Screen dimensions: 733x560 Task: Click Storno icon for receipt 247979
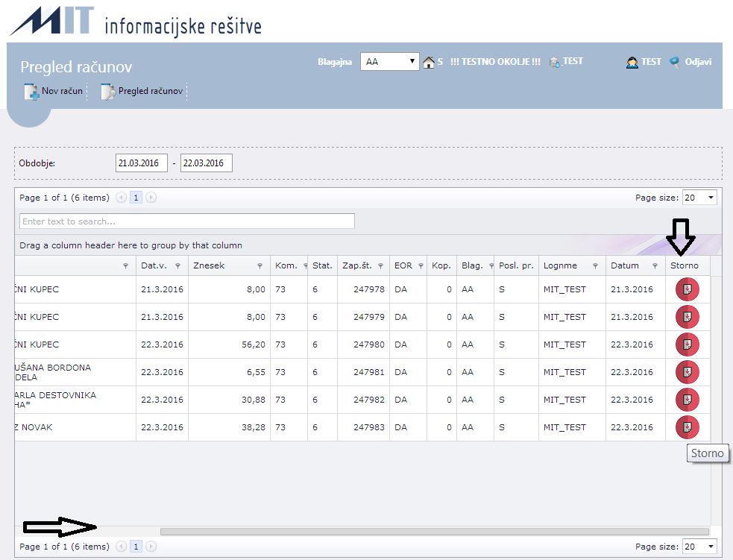point(687,317)
